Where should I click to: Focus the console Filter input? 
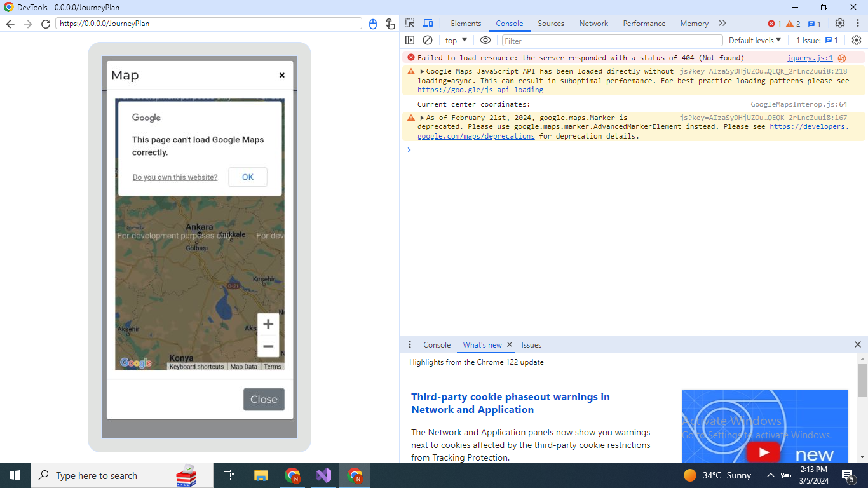click(x=612, y=41)
